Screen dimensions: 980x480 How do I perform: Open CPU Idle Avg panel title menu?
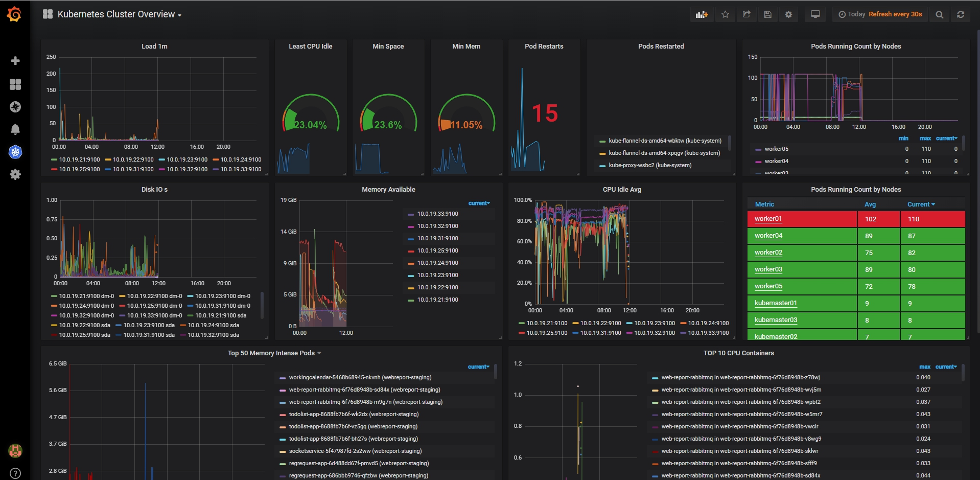[622, 190]
